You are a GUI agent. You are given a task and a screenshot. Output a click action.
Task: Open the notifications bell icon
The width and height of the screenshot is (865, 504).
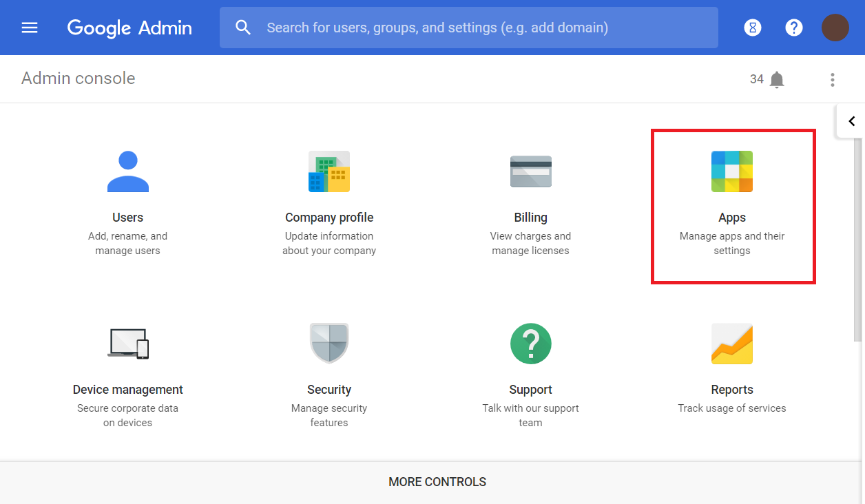tap(777, 80)
